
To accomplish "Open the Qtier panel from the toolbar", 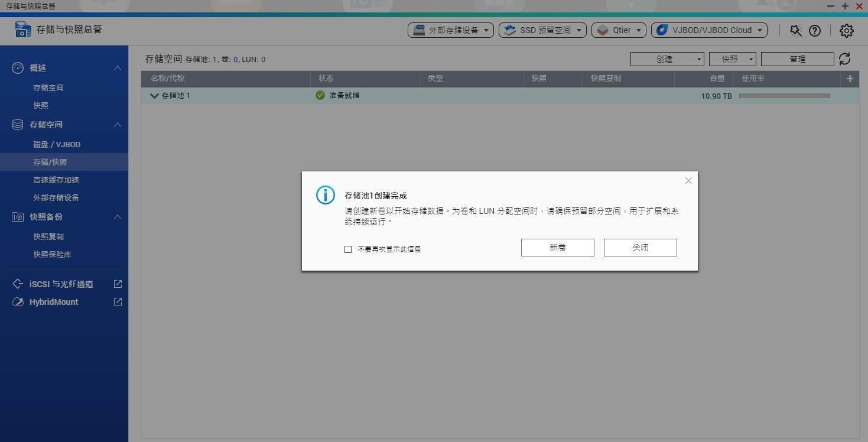I will click(x=618, y=30).
